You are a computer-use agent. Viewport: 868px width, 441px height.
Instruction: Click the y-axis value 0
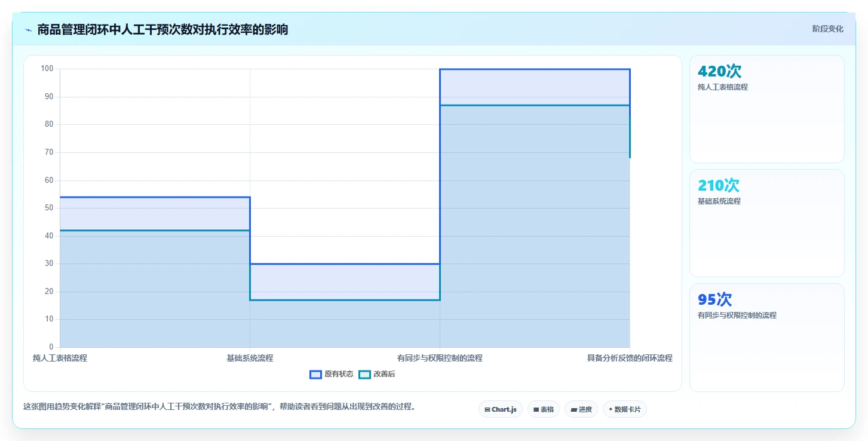[x=51, y=347]
